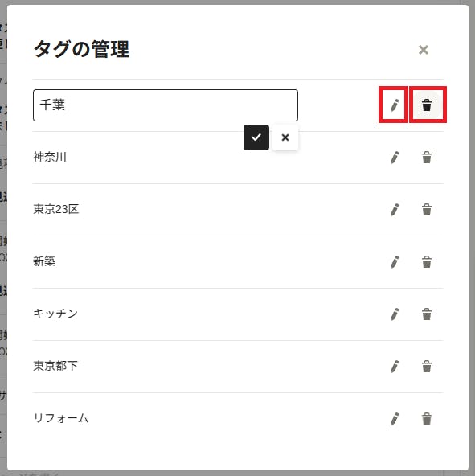The height and width of the screenshot is (476, 475).
Task: Confirm the tag rename with checkmark button
Action: 256,137
